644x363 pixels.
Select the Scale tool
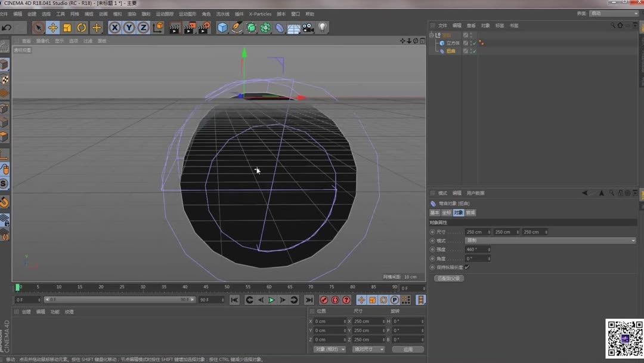click(67, 27)
